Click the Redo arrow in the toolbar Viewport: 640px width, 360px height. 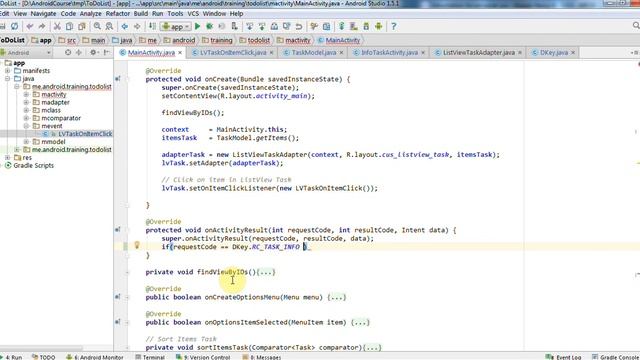click(x=42, y=27)
